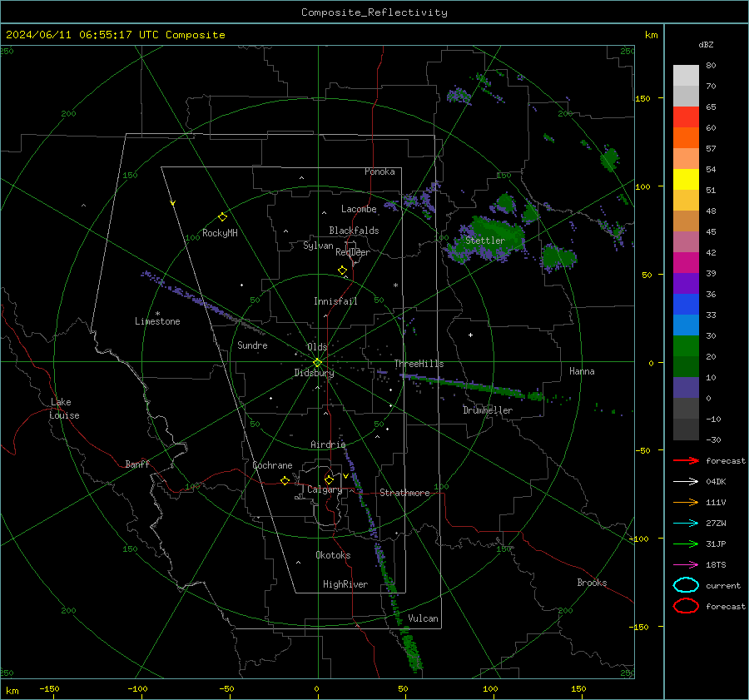Click the yellow diamond marker beside RockyMH
The image size is (749, 700).
click(x=222, y=217)
